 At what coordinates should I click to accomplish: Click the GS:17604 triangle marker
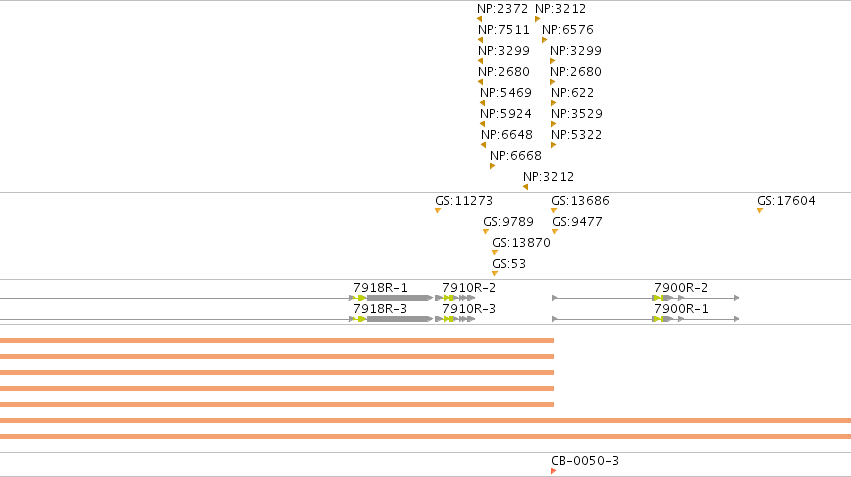[x=760, y=211]
